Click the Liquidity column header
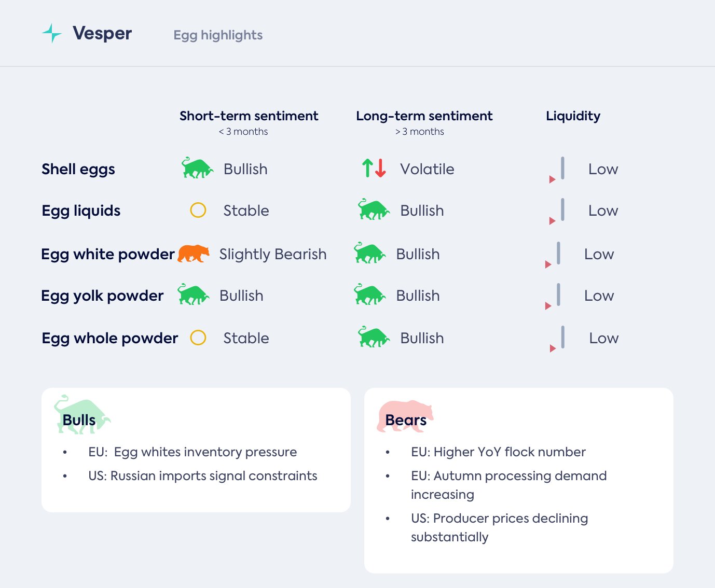Viewport: 715px width, 588px height. click(x=573, y=116)
